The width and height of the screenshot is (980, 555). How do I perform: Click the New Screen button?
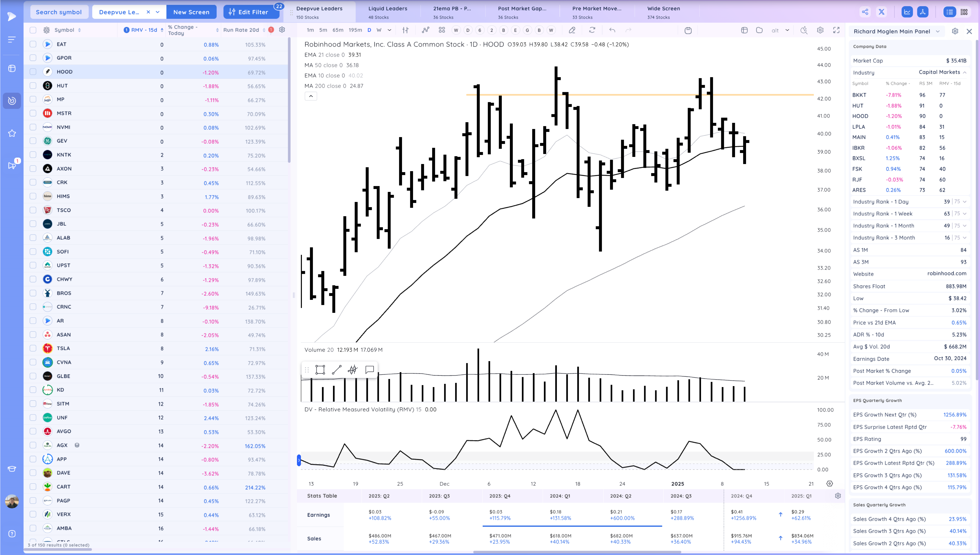point(191,12)
